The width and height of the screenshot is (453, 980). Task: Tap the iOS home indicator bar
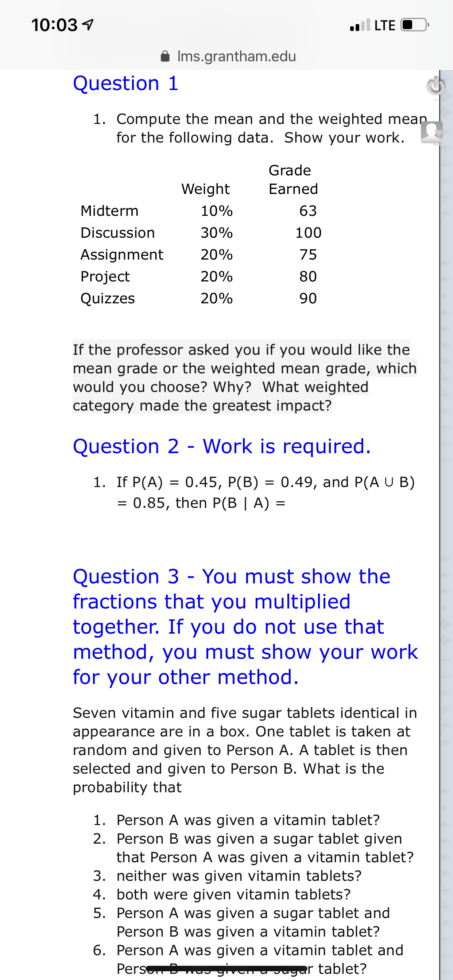226,968
